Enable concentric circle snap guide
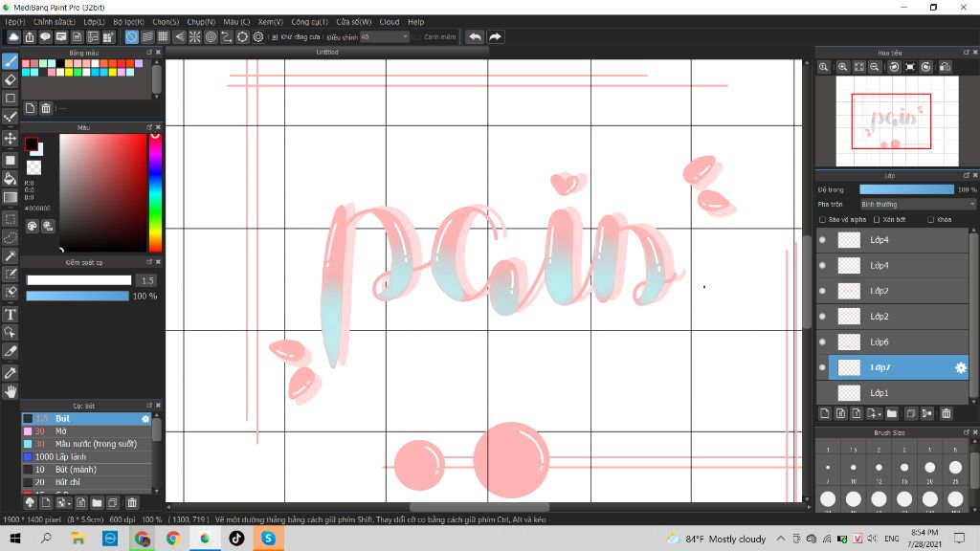Image resolution: width=980 pixels, height=551 pixels. (211, 37)
